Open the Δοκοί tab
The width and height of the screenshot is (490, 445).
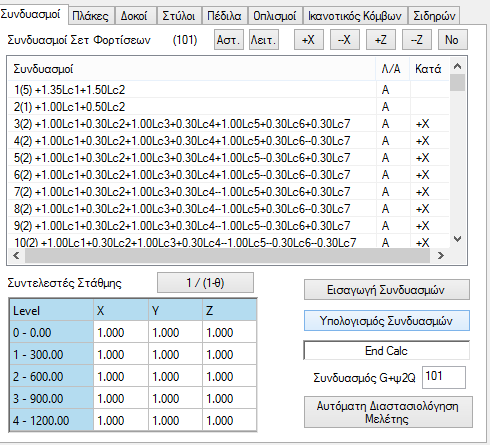coord(134,16)
